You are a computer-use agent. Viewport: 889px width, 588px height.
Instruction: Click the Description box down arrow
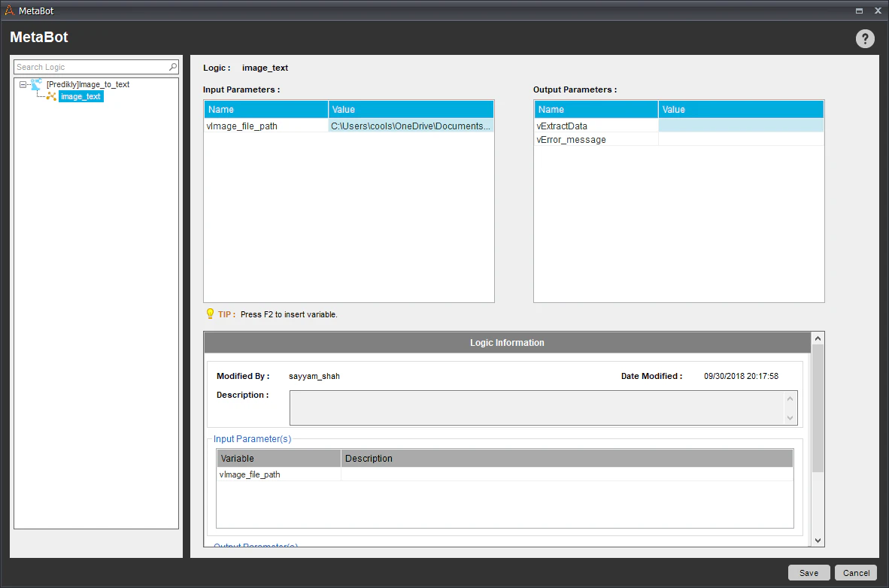(790, 418)
